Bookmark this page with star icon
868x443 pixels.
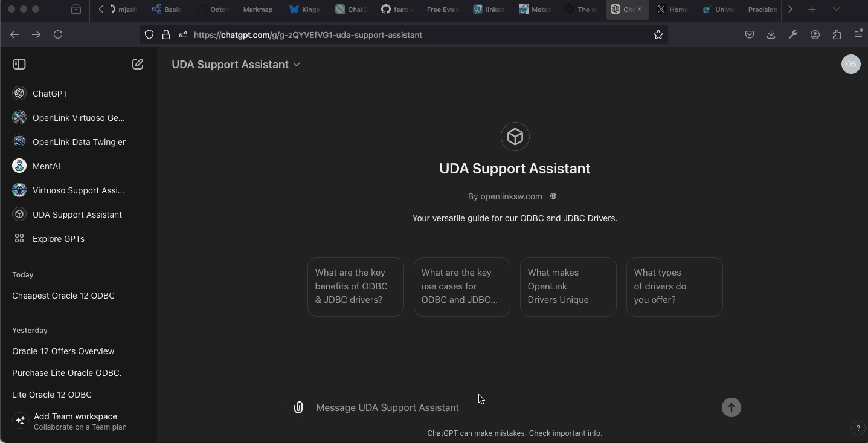(658, 34)
